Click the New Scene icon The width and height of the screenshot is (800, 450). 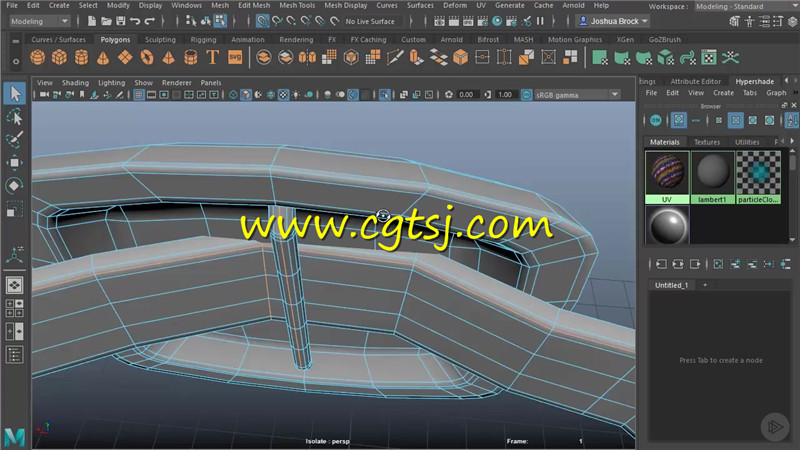92,21
